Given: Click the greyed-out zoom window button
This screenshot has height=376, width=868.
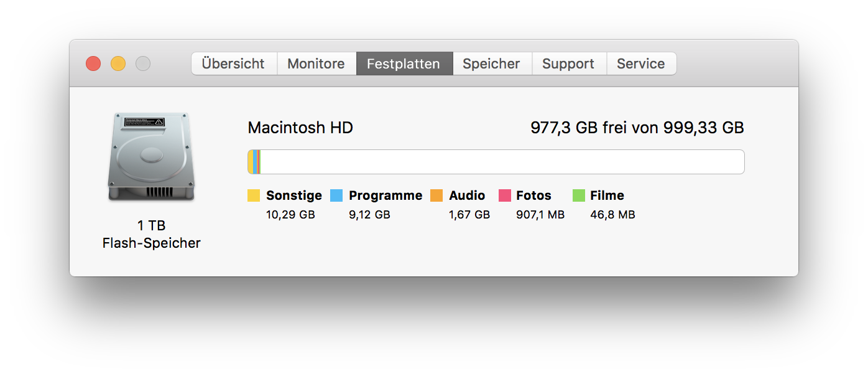Looking at the screenshot, I should coord(143,63).
